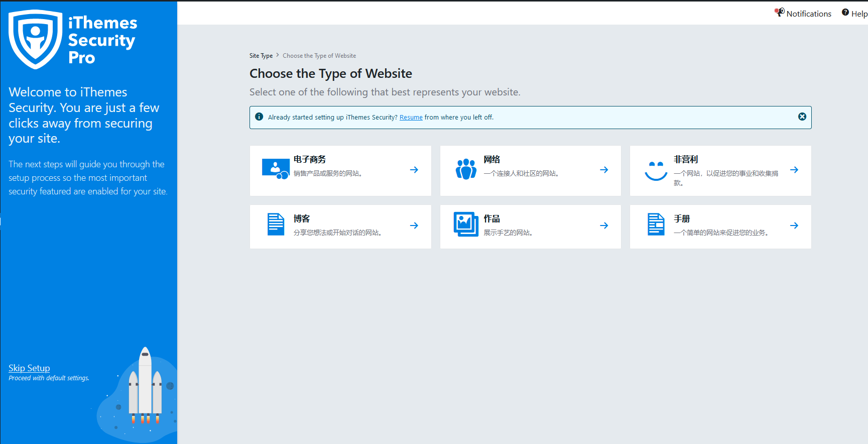Dismiss the already-started setup notice

[802, 117]
